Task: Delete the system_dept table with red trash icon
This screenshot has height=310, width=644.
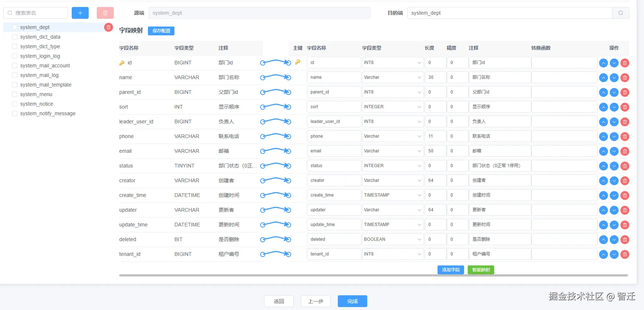Action: click(109, 27)
